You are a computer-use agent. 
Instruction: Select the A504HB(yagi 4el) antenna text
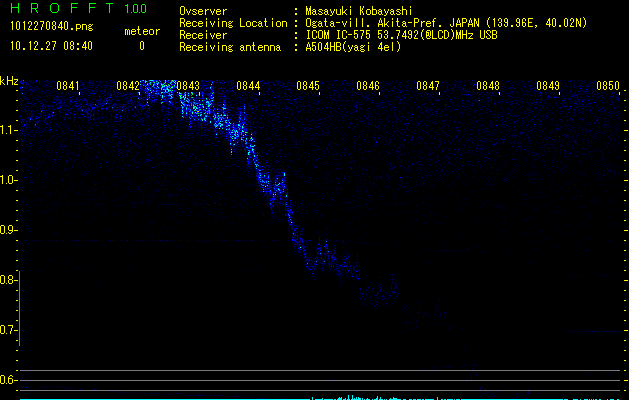(353, 47)
